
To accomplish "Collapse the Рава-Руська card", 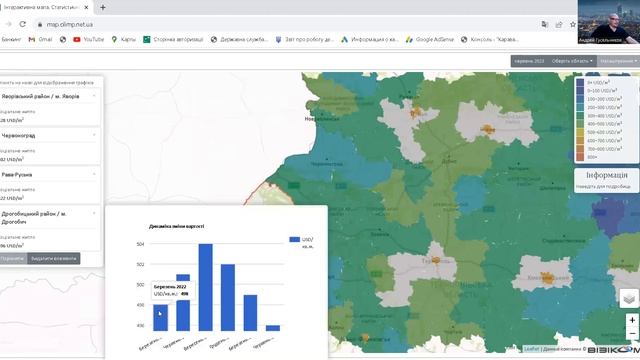I will coord(94,174).
